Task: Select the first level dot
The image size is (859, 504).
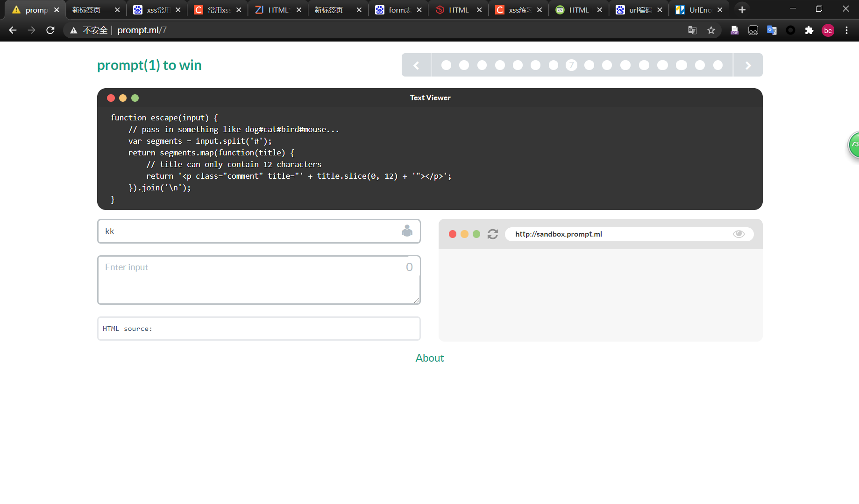Action: (x=446, y=65)
